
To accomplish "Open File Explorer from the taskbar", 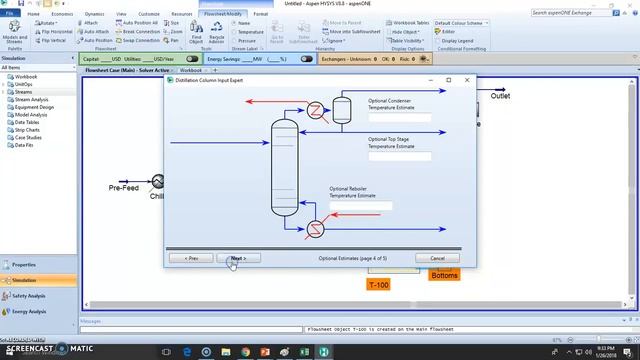I will tap(226, 351).
